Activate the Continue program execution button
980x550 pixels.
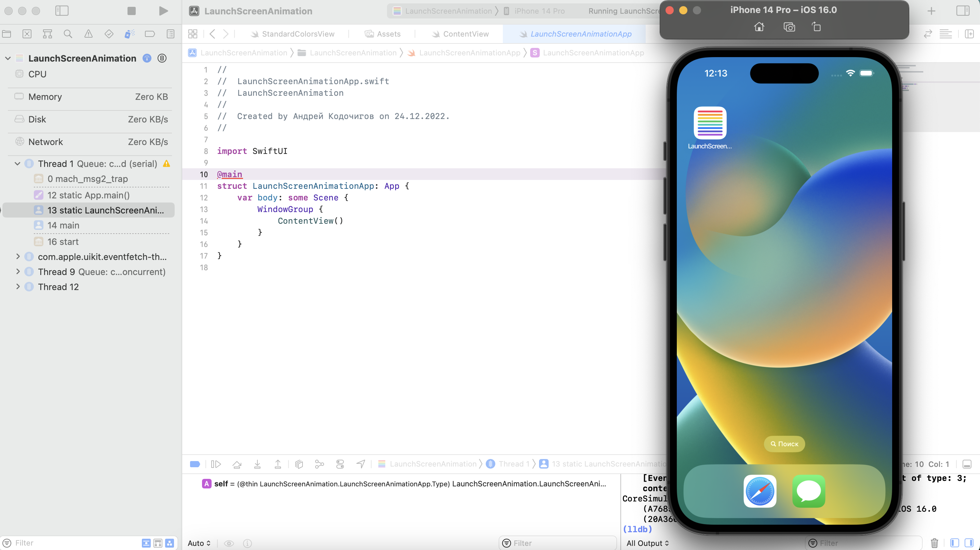(x=216, y=464)
